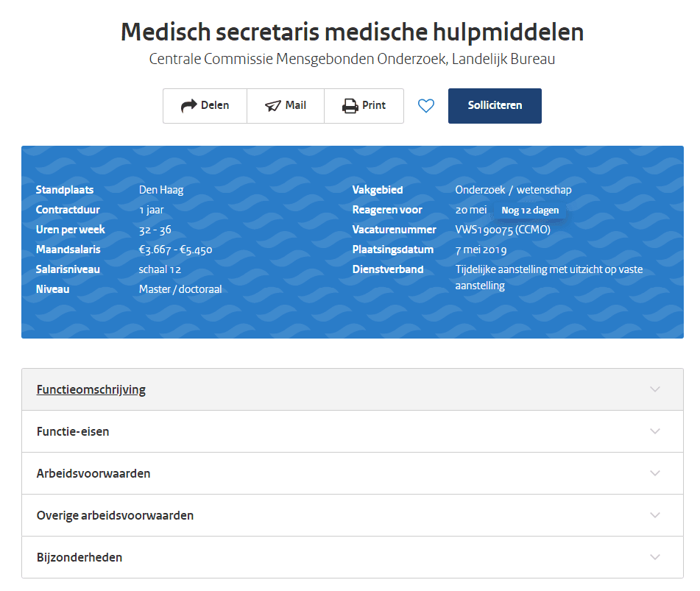Expand the Arbeidsvoorwaarden chevron
This screenshot has width=700, height=591.
click(x=655, y=473)
